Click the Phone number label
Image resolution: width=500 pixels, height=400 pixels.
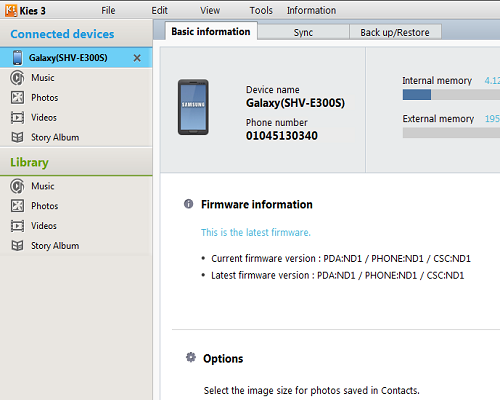277,122
